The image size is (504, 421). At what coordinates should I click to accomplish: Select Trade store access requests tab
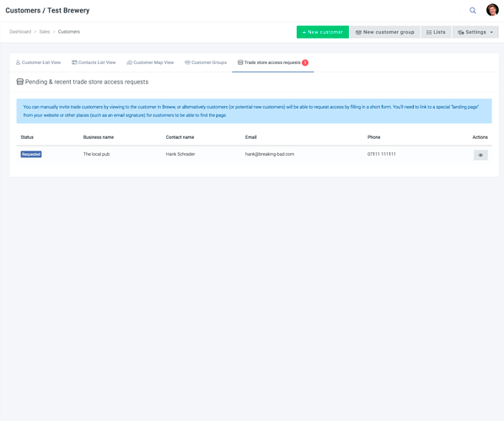(x=273, y=62)
